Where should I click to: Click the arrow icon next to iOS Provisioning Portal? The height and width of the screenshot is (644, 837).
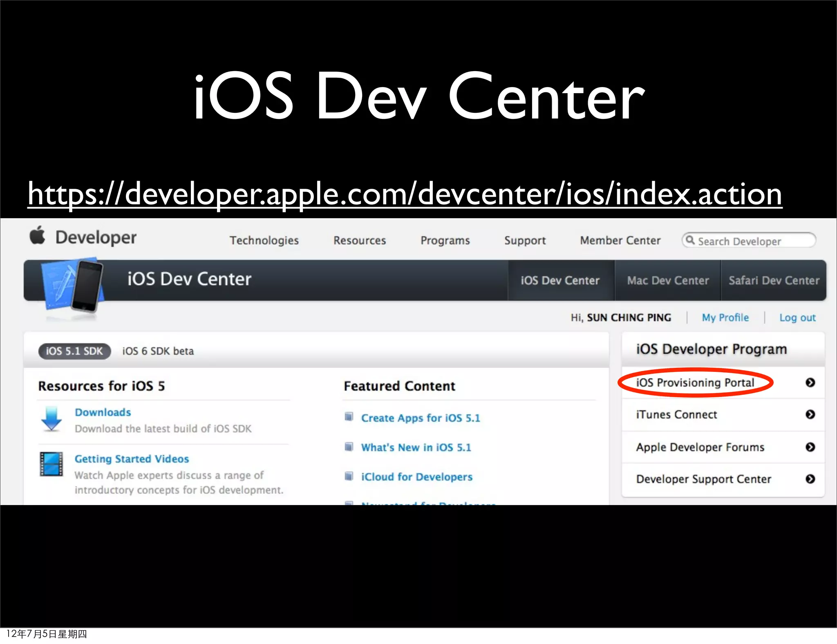(810, 382)
